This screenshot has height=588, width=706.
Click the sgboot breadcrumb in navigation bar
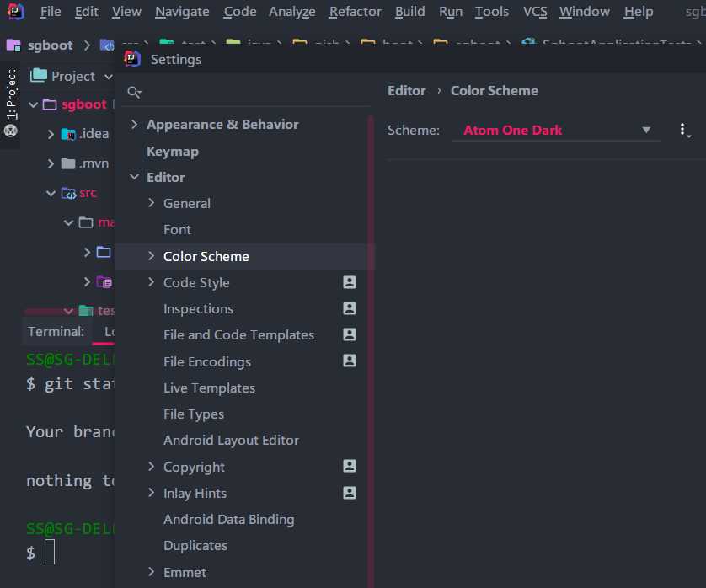pyautogui.click(x=50, y=45)
